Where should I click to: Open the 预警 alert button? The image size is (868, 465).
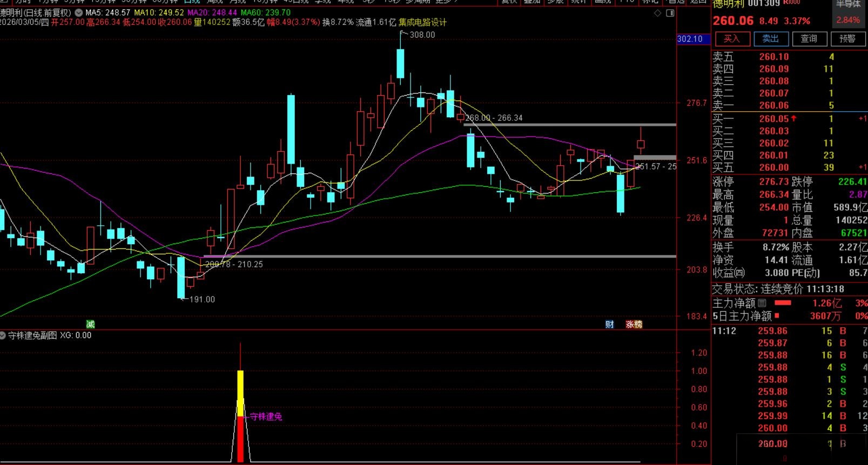[x=847, y=38]
